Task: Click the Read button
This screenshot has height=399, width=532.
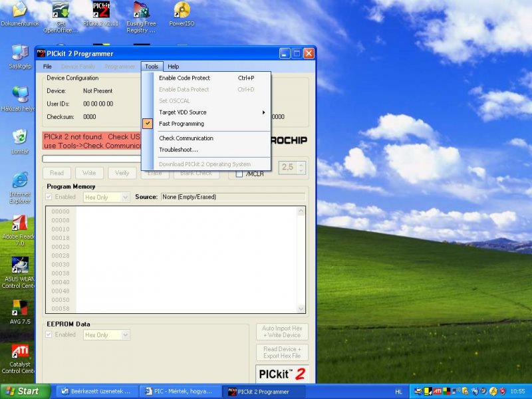Action: point(57,173)
